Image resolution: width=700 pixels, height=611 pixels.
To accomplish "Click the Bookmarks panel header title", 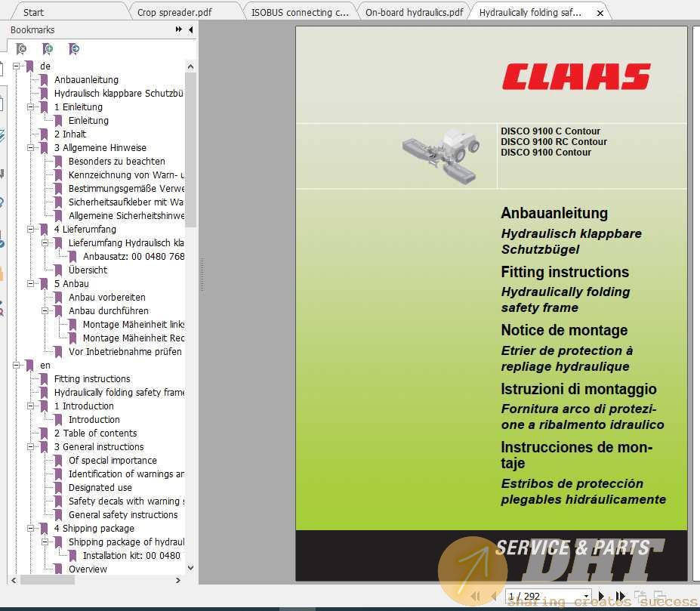I will pyautogui.click(x=32, y=29).
